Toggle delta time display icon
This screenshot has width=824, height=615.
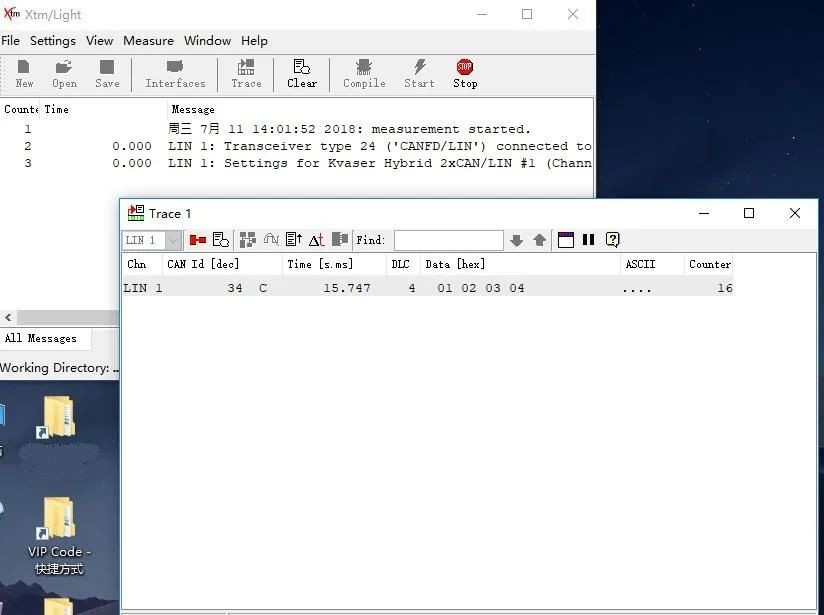pyautogui.click(x=316, y=240)
